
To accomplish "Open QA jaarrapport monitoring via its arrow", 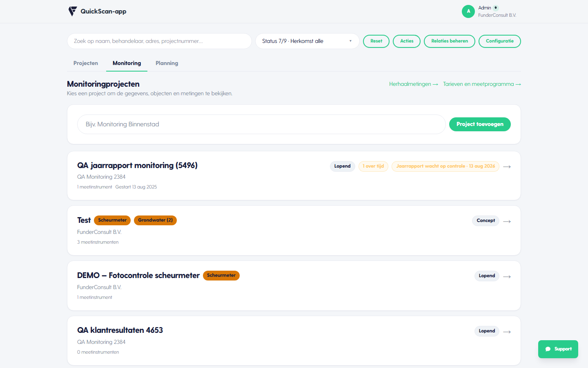I will point(507,166).
